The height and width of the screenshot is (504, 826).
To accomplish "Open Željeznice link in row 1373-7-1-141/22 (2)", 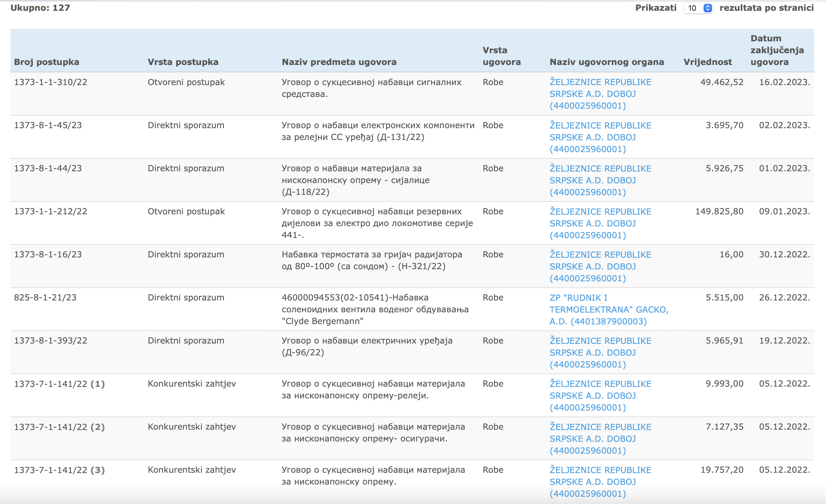I will click(600, 438).
